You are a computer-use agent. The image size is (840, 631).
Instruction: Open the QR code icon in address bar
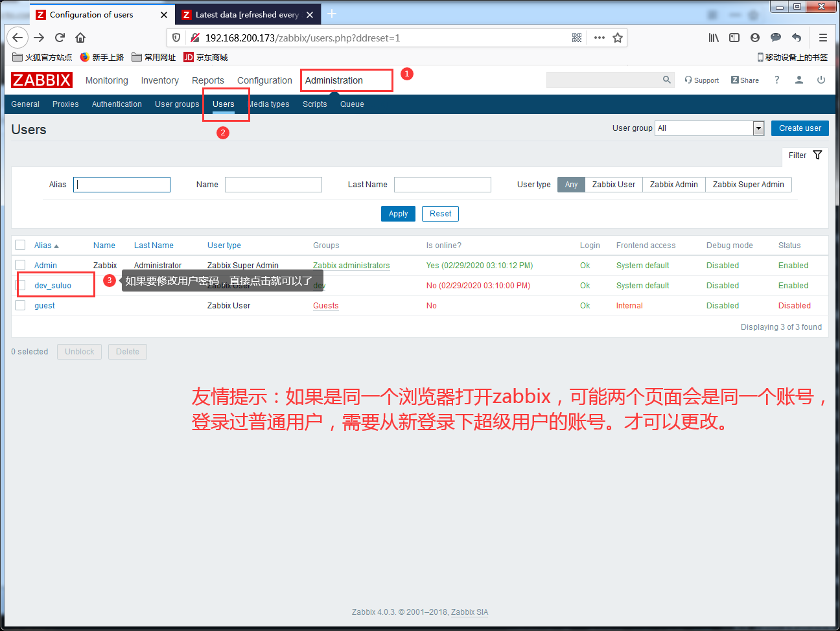[577, 38]
